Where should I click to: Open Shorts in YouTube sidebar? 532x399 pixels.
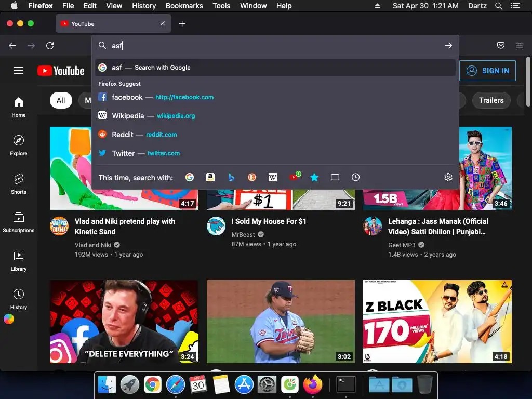coord(19,184)
